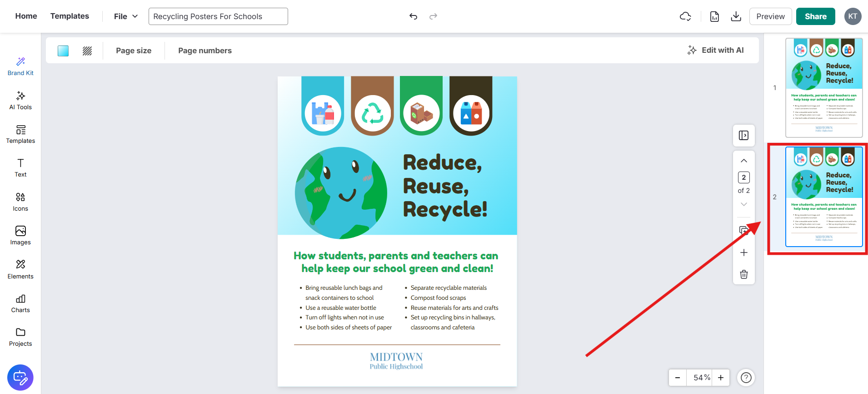Click the undo arrow
Viewport: 868px width, 394px height.
(413, 16)
